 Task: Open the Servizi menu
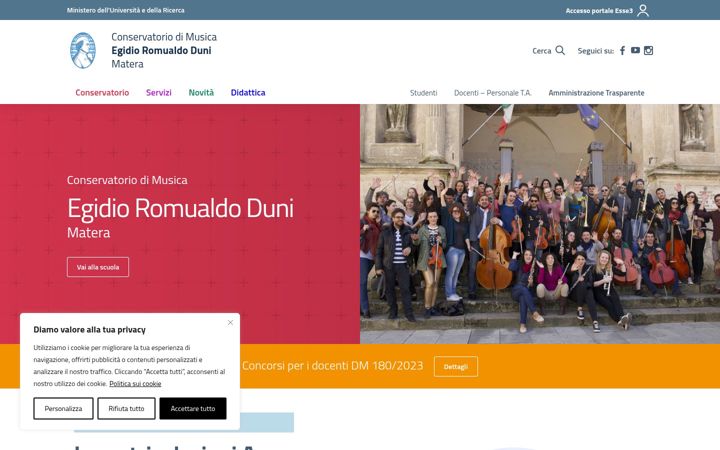point(158,92)
